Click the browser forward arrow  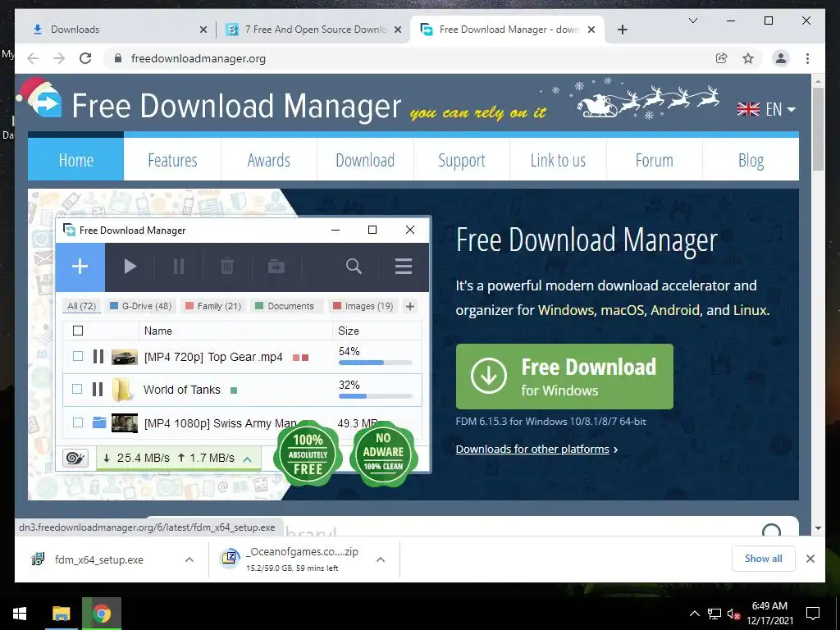(x=59, y=58)
